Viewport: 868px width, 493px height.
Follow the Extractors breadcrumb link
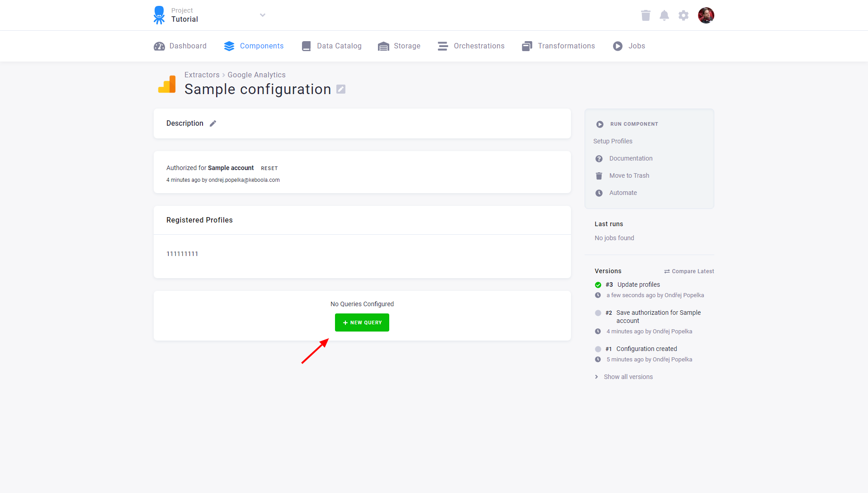202,75
